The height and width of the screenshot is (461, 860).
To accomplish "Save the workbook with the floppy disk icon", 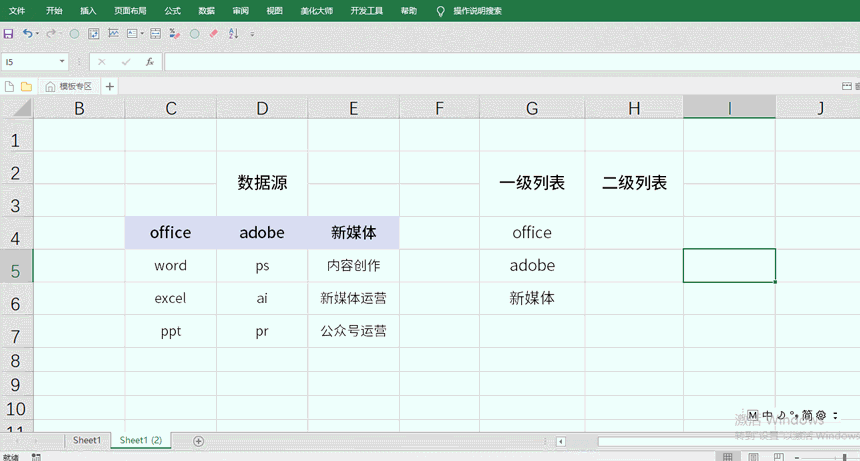I will [x=8, y=34].
